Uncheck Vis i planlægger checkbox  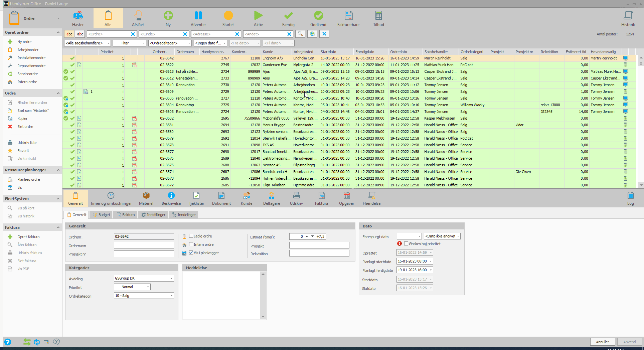click(x=191, y=253)
